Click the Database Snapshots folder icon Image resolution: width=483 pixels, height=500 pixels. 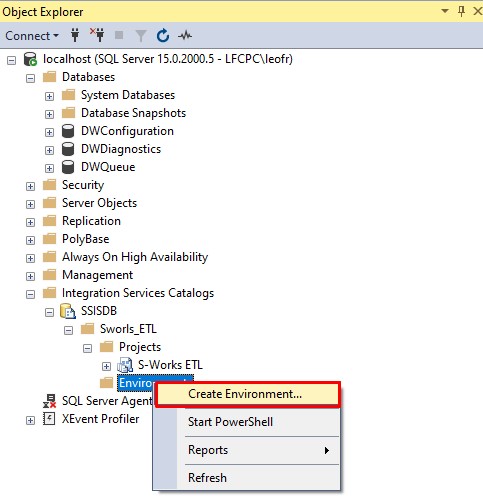tap(68, 113)
